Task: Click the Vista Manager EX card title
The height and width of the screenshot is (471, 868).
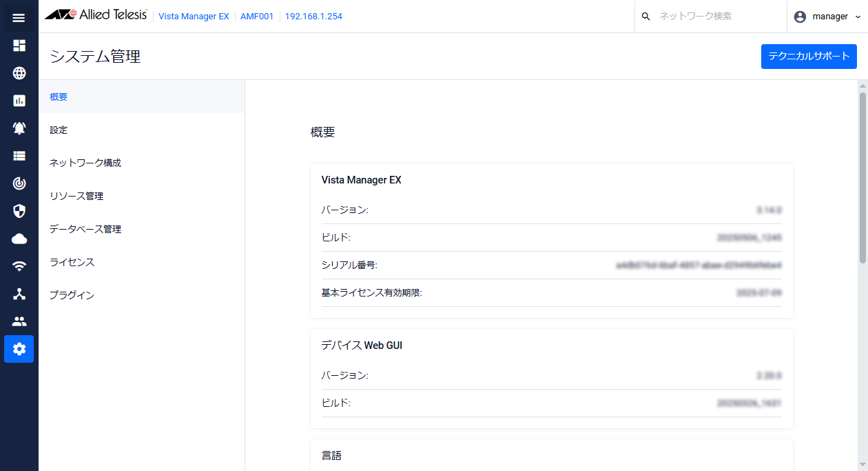Action: 361,180
